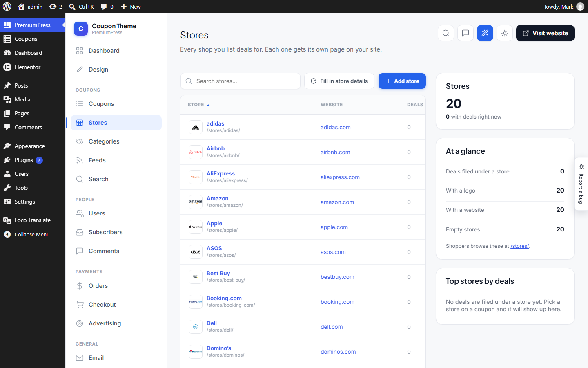Open Orders under Payments
Screen dimensions: 588x368
[116, 286]
